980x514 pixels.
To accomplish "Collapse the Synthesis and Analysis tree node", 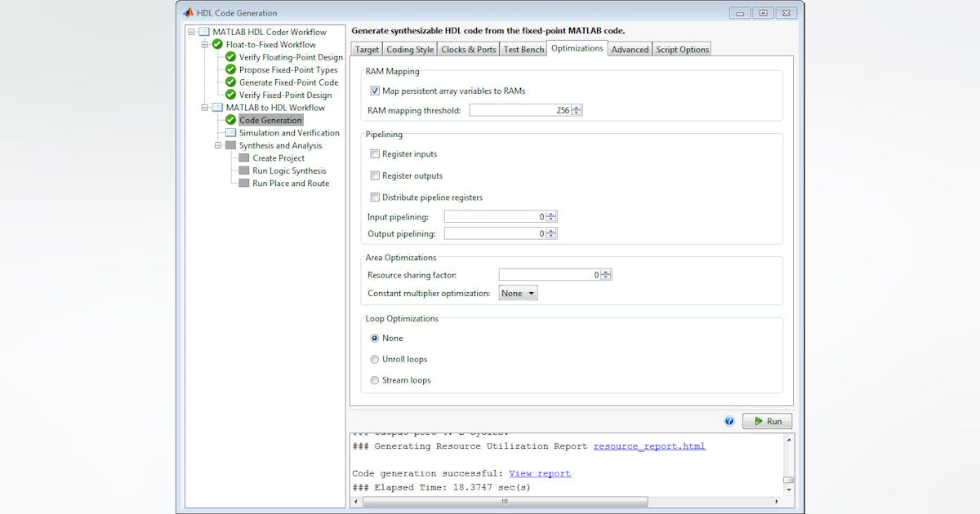I will [218, 146].
